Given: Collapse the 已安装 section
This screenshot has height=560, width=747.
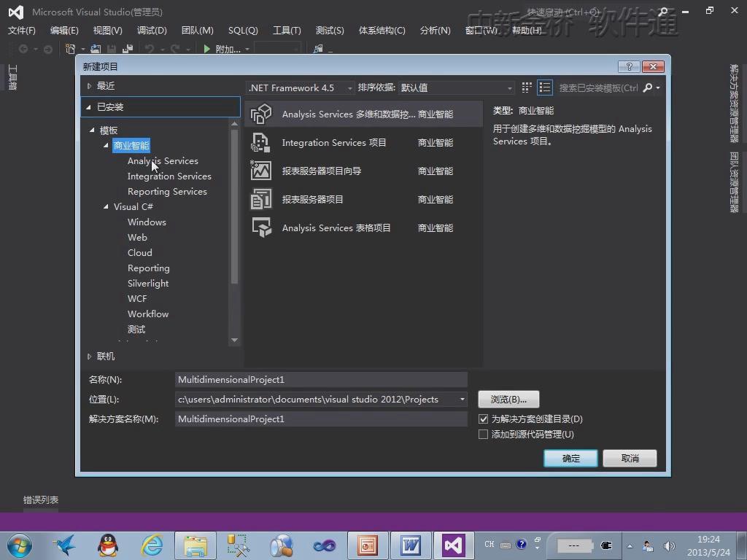Looking at the screenshot, I should [88, 107].
